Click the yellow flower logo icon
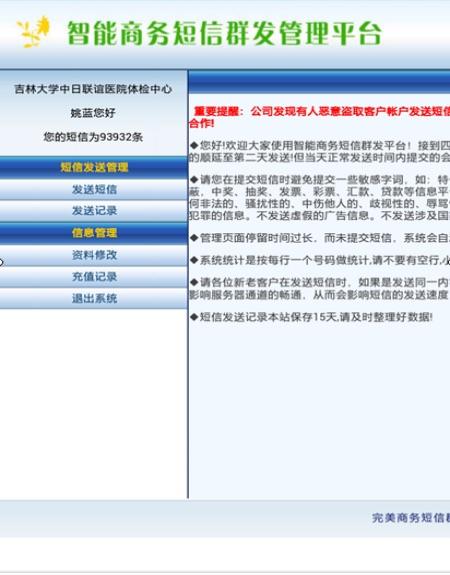 coord(33,32)
